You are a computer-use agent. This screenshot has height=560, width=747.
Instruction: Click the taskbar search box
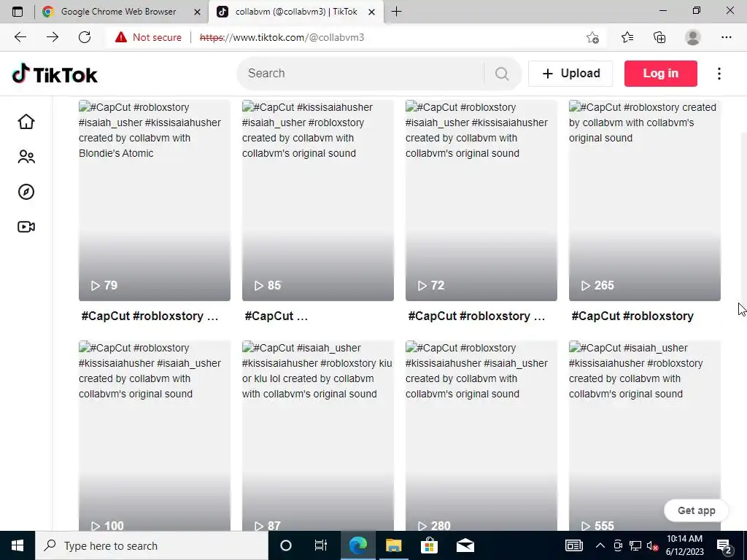[152, 545]
